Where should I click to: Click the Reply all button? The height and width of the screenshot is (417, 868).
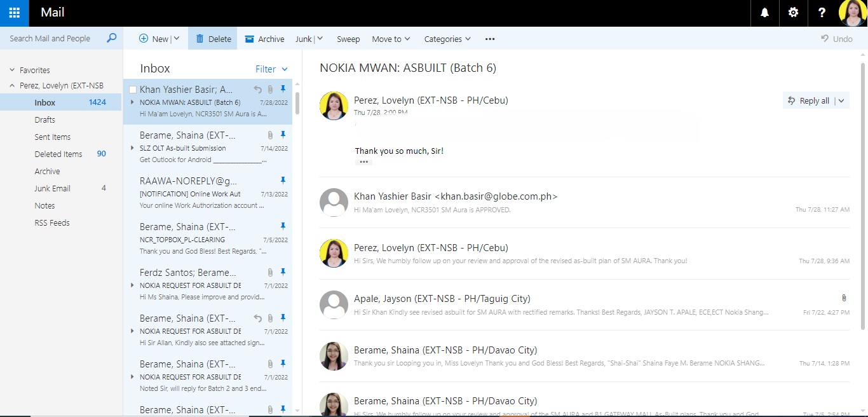(808, 100)
